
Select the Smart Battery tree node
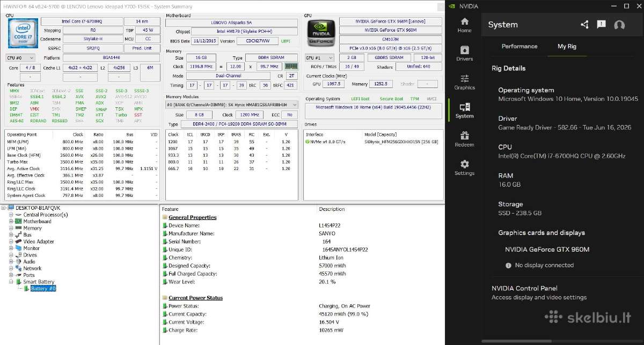pos(39,282)
